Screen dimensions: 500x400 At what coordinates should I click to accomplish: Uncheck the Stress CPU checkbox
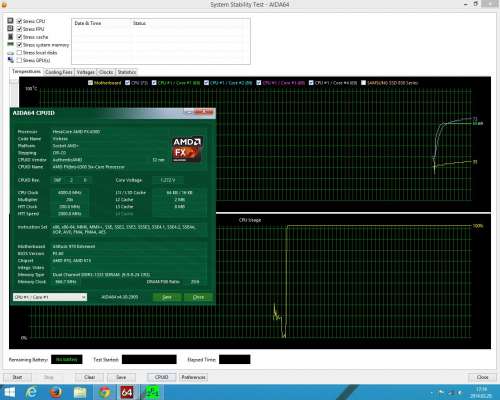pos(19,21)
